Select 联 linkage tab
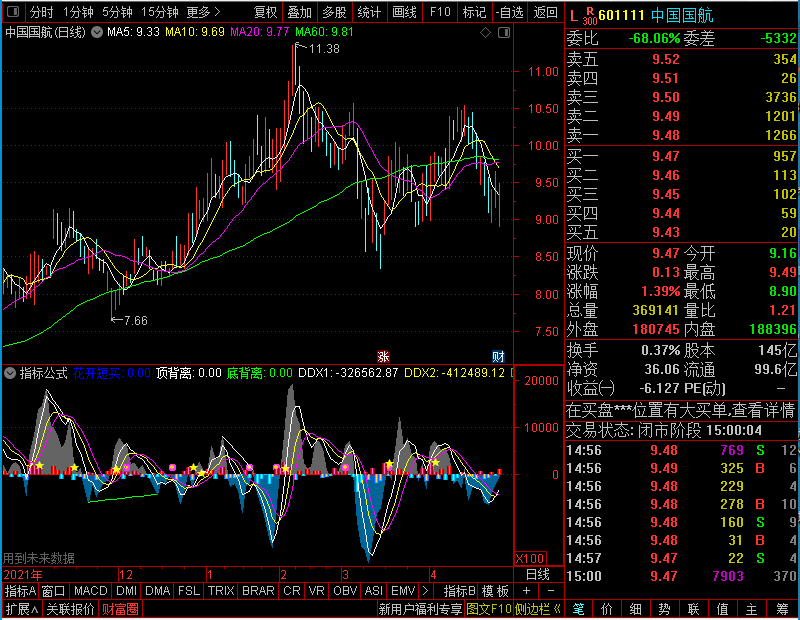The width and height of the screenshot is (800, 620). coord(693,609)
